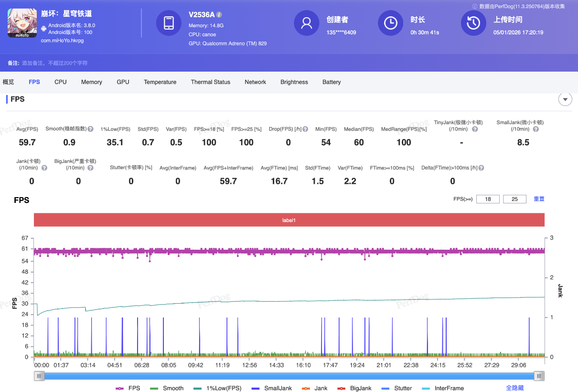
Task: Collapse the FPS section with arrow button
Action: point(565,99)
